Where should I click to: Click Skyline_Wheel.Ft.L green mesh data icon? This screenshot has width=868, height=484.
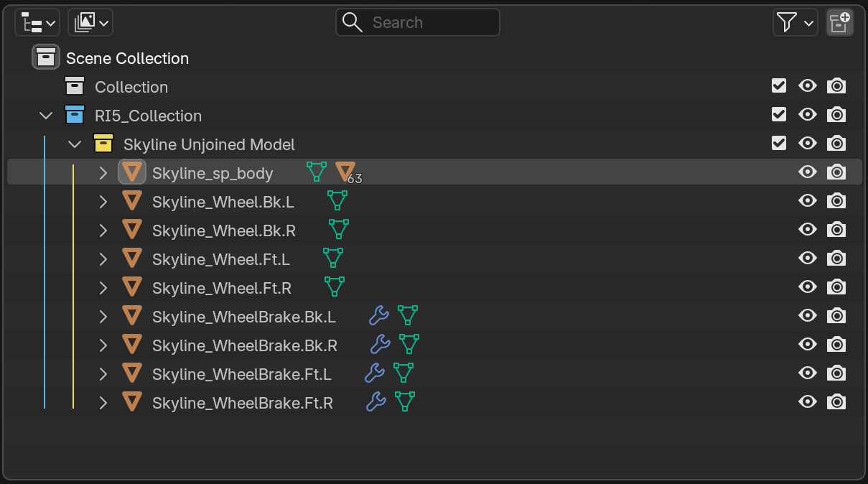point(332,258)
